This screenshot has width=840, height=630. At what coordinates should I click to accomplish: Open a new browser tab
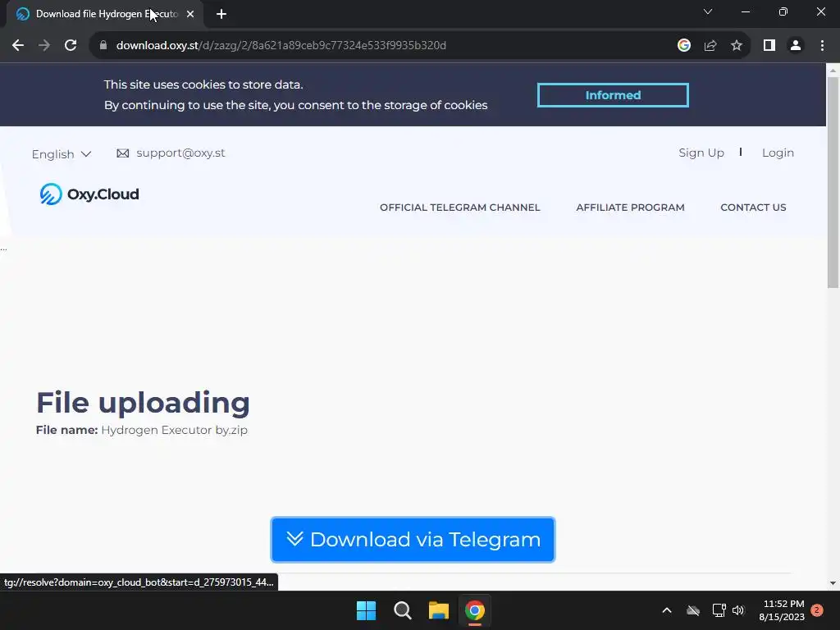[x=221, y=14]
